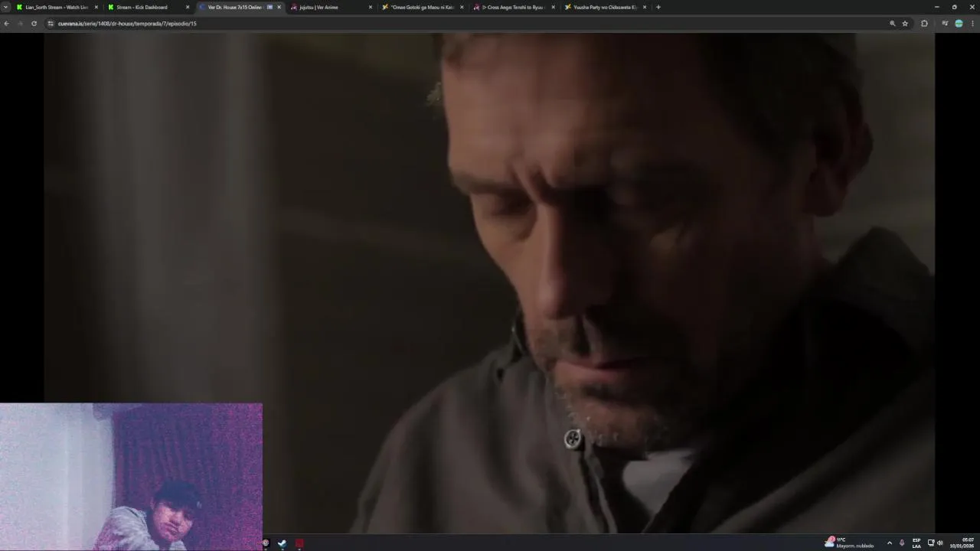Open the network tray icon
This screenshot has height=551, width=980.
coord(931,543)
